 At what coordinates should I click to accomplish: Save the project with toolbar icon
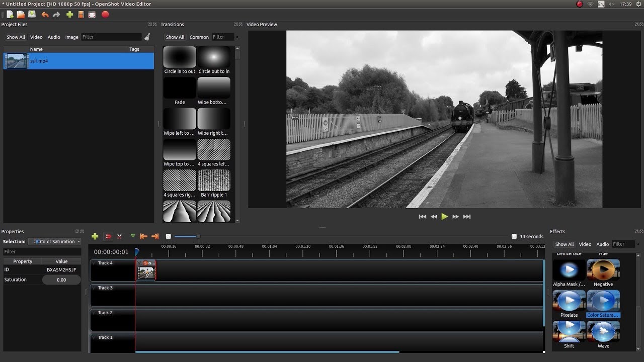32,15
